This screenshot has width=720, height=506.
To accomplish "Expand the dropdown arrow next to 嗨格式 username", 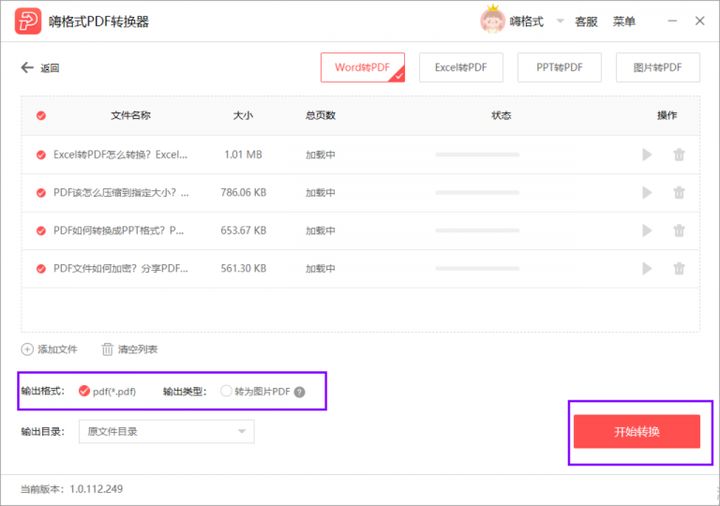I will (560, 21).
